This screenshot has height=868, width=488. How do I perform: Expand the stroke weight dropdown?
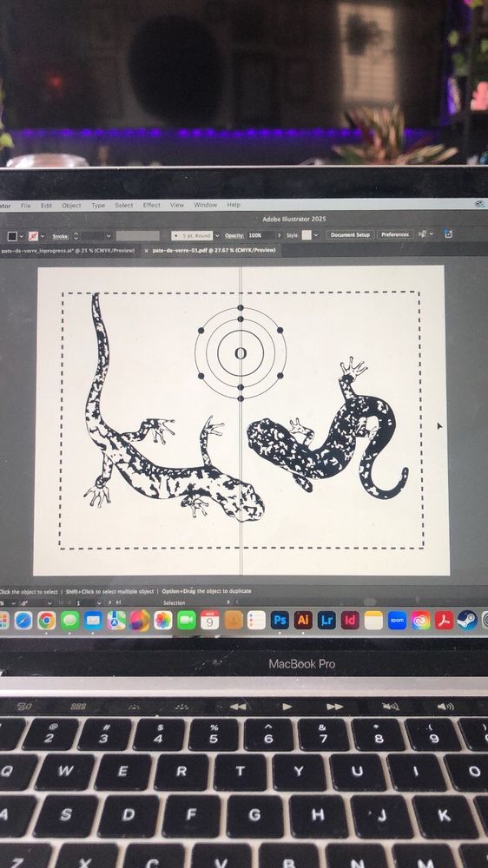[x=109, y=236]
